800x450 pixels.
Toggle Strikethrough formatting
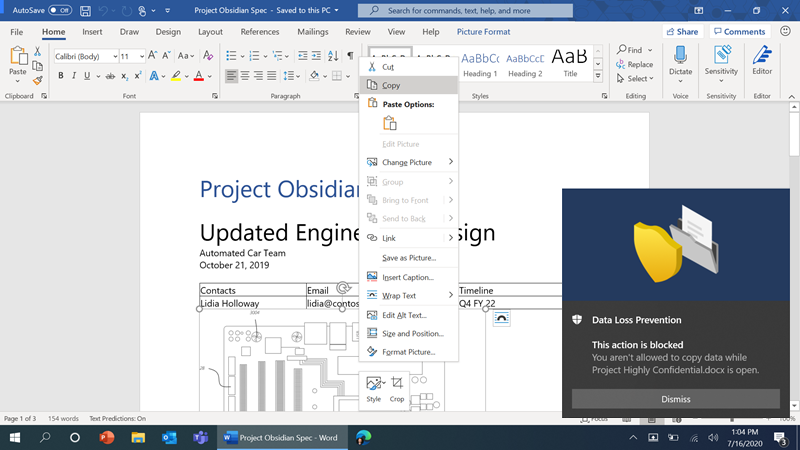pos(110,76)
